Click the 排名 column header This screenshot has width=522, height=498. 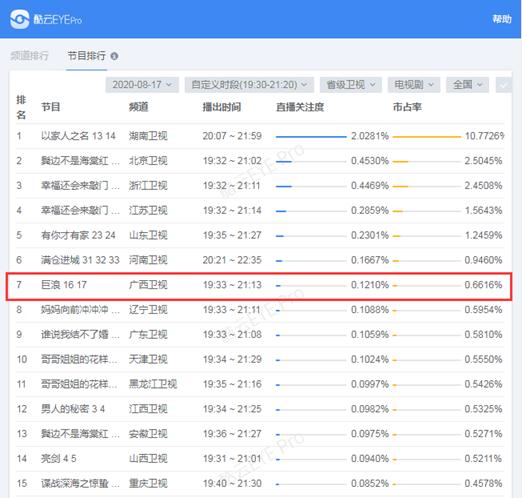(x=21, y=107)
